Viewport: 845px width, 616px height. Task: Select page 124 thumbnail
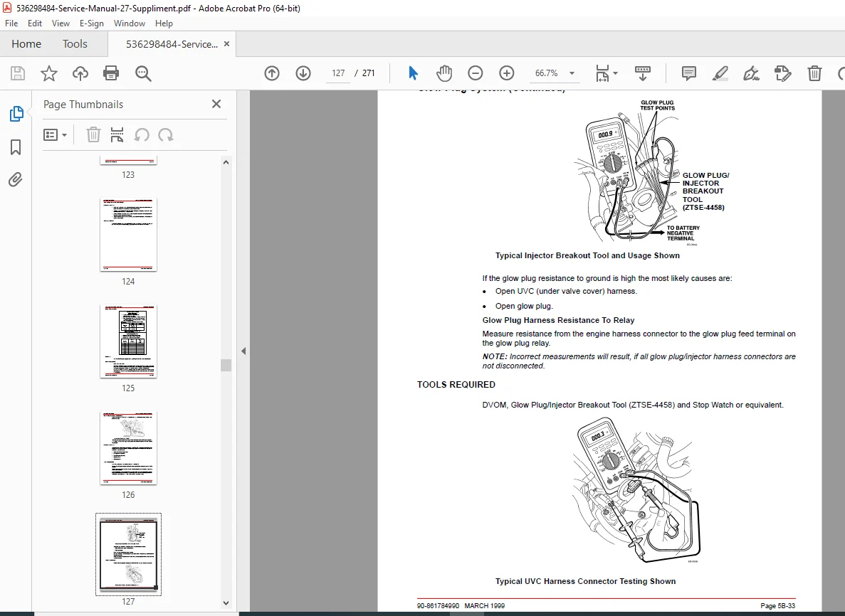[x=128, y=234]
